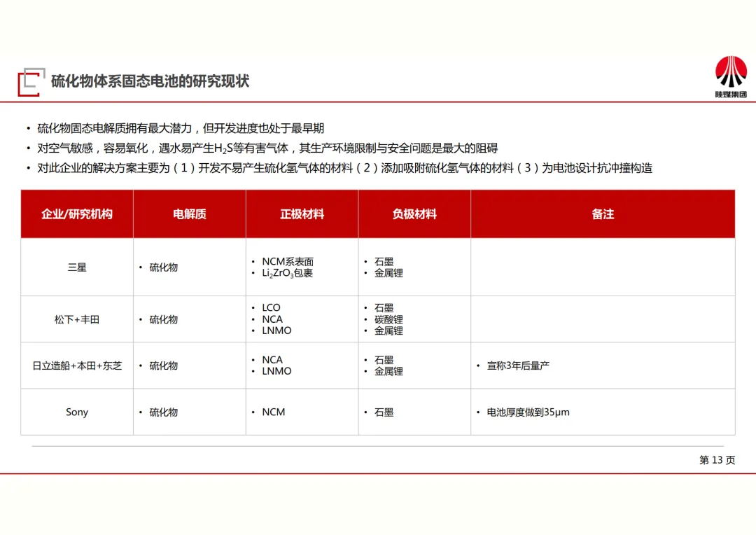Screen dimensions: 756x535
Task: Click the note 宣称3年后量产
Action: click(518, 366)
